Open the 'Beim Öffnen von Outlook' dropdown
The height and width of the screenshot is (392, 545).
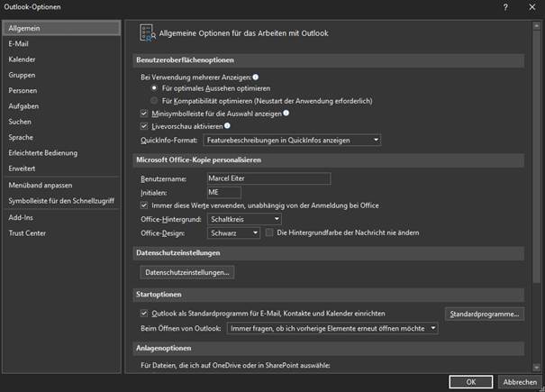coord(332,328)
